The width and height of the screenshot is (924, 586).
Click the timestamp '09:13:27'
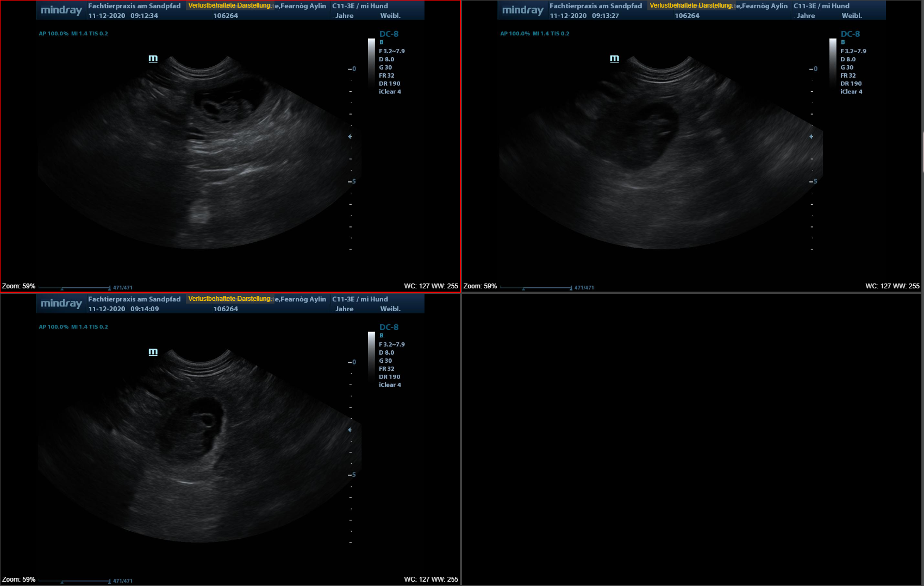coord(605,16)
